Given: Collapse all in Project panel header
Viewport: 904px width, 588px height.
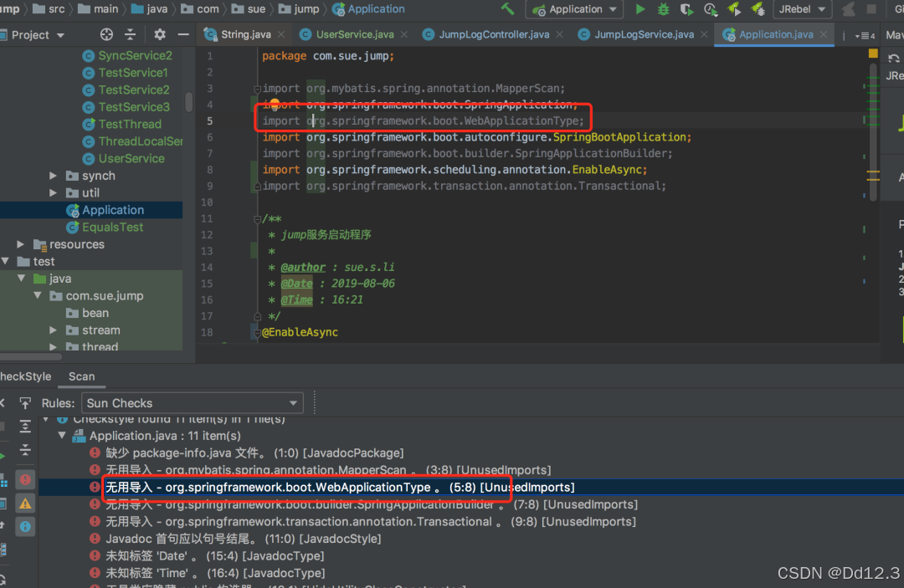Looking at the screenshot, I should 131,34.
